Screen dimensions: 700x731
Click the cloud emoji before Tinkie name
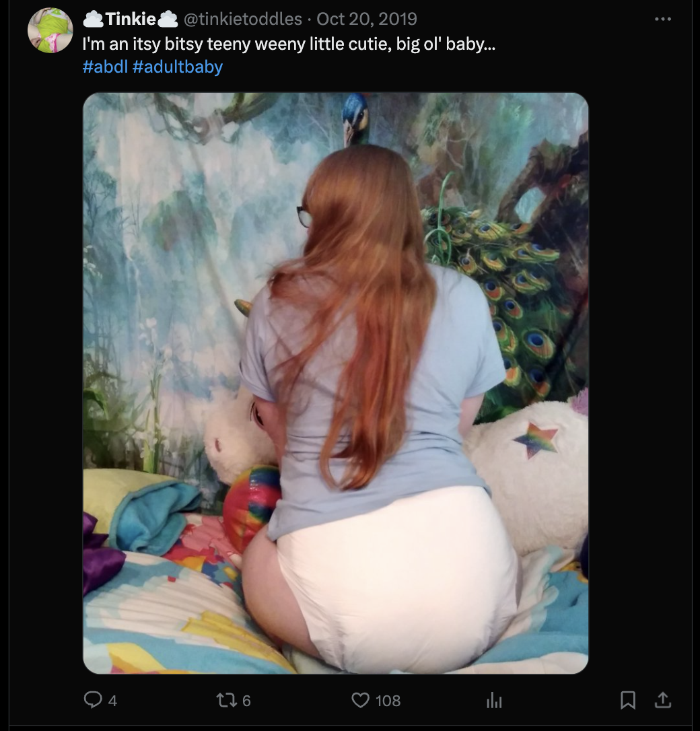(x=93, y=19)
